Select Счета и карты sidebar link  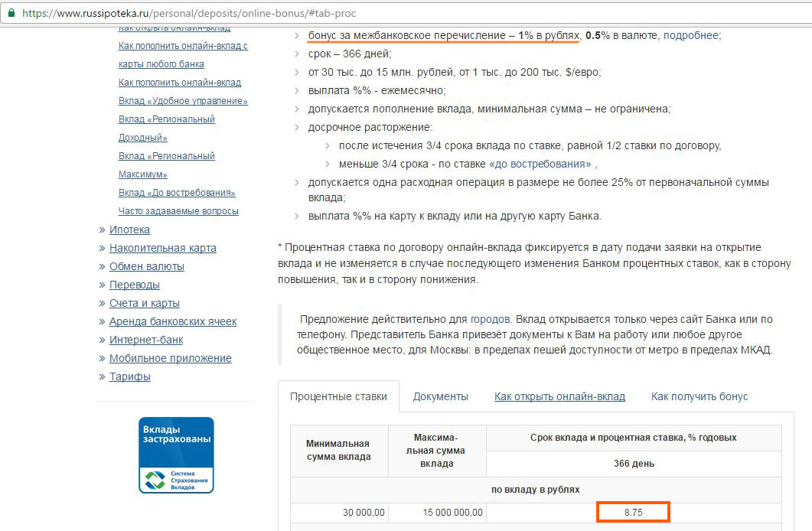(144, 303)
